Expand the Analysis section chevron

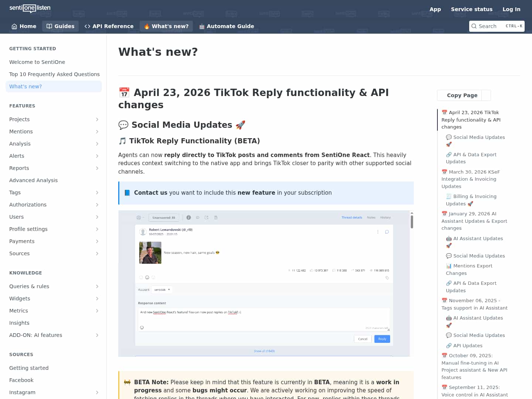point(97,144)
